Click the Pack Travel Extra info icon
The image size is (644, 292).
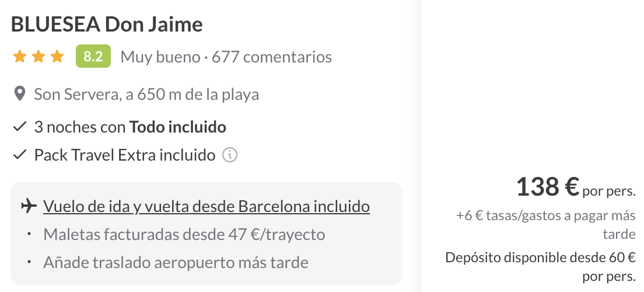[230, 155]
